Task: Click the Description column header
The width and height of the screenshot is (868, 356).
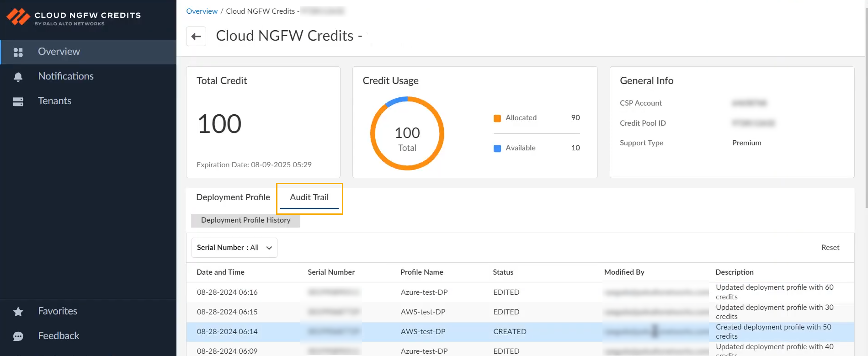Action: point(735,272)
